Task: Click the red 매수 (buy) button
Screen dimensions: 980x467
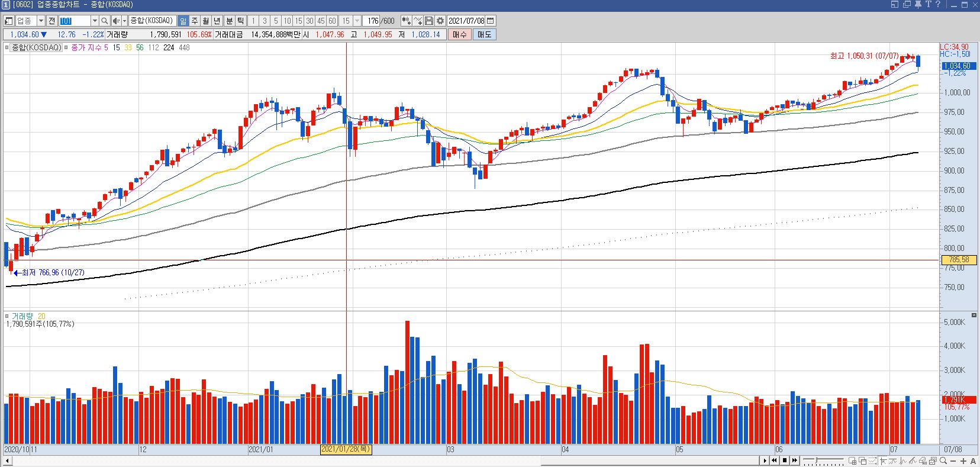Action: tap(460, 34)
